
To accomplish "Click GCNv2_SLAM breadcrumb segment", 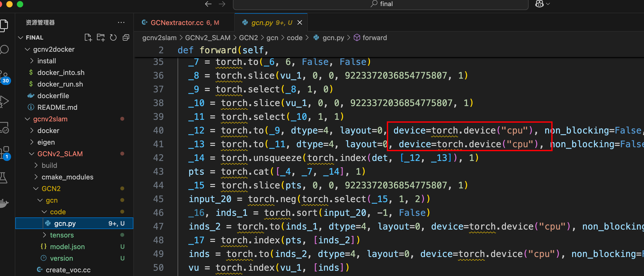I will (x=208, y=38).
